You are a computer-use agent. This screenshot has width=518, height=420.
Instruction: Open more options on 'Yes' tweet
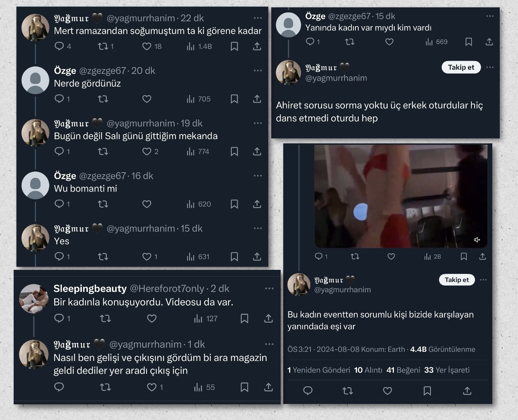[x=258, y=228]
